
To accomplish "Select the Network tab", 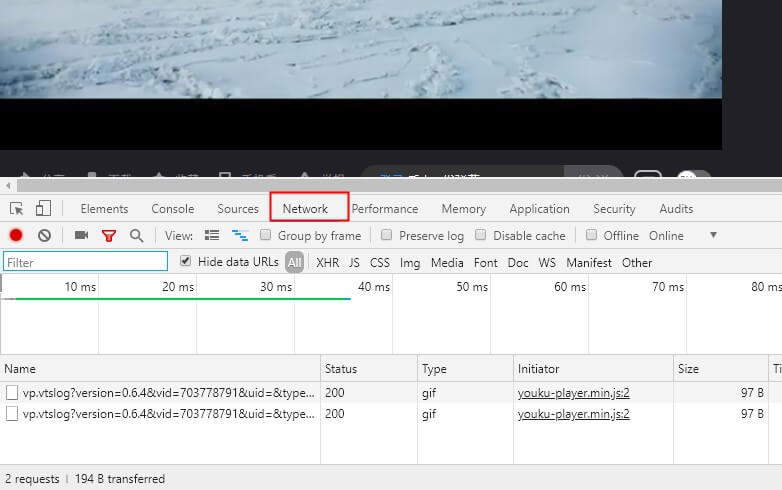I will 305,209.
